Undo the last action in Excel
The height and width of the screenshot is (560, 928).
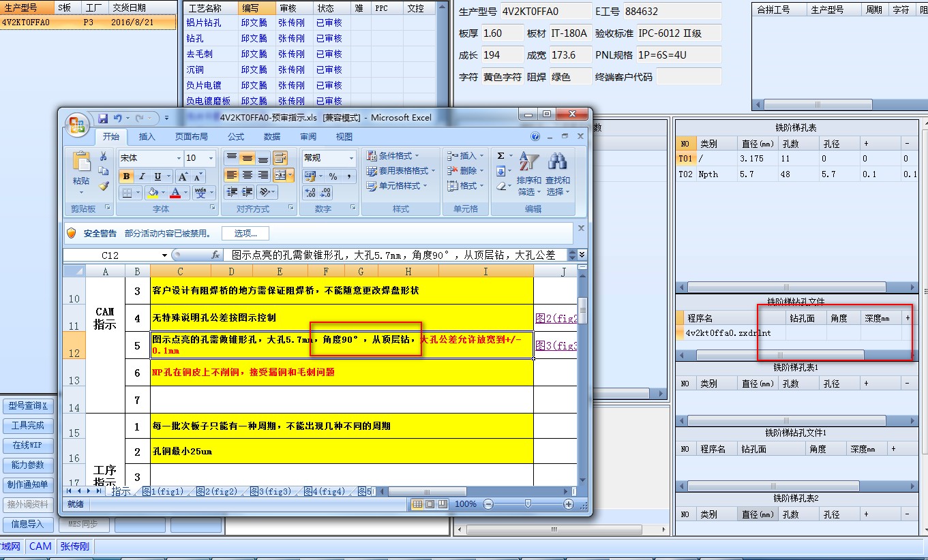[x=118, y=118]
